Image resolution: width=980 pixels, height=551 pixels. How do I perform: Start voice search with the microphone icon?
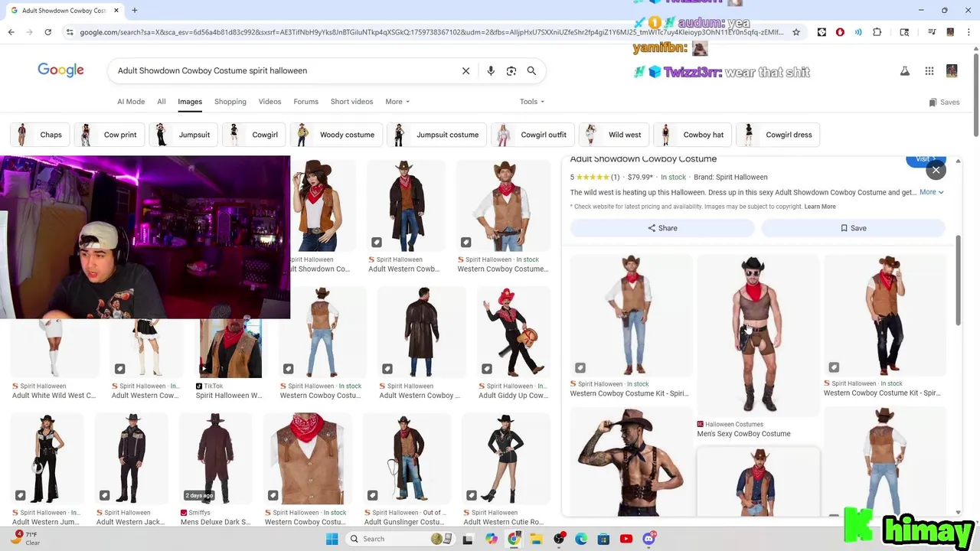[x=491, y=70]
